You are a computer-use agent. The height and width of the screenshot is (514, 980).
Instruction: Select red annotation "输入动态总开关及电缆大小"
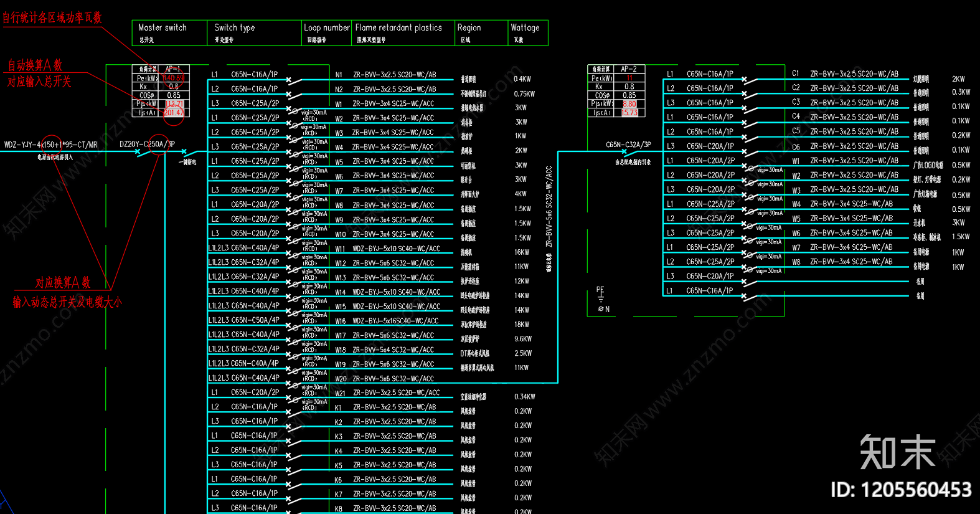[67, 302]
